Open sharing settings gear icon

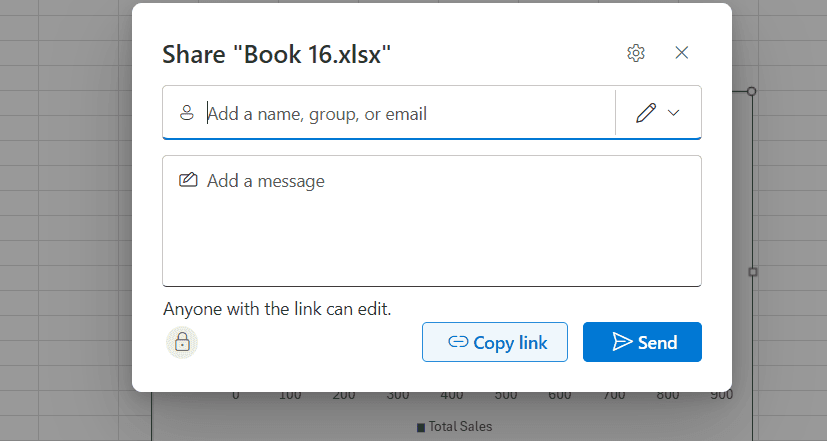(x=636, y=53)
